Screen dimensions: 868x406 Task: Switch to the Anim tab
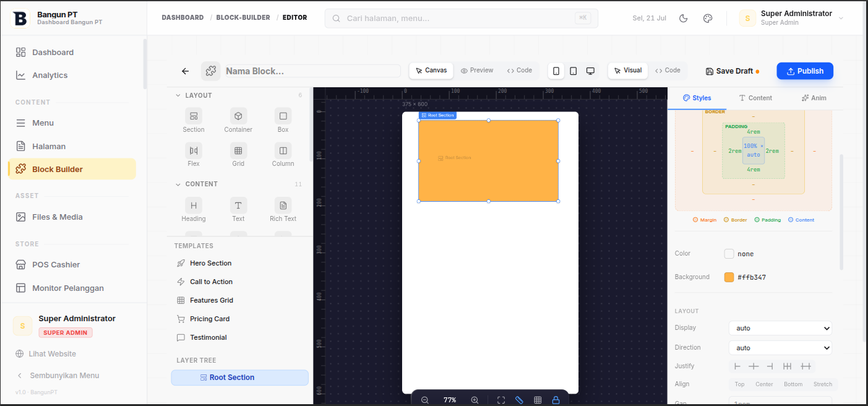coord(814,98)
